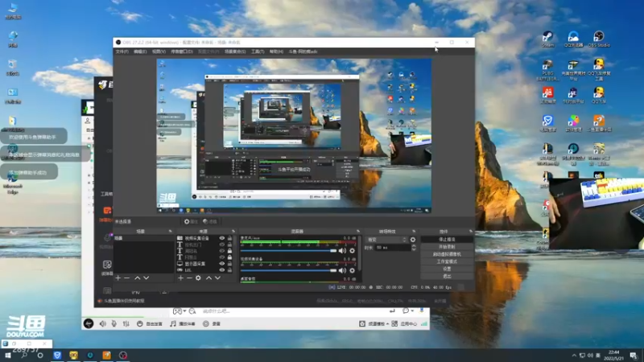Toggle visibility of the video capture device source

click(x=222, y=238)
